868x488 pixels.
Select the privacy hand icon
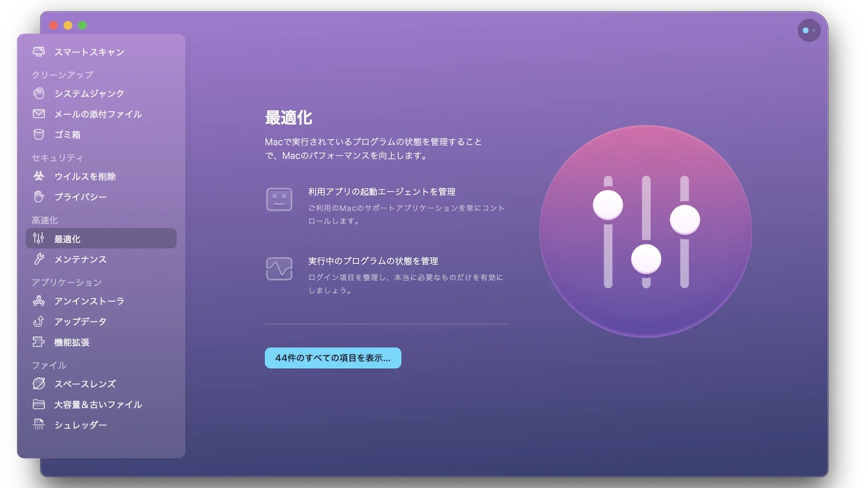tap(39, 197)
